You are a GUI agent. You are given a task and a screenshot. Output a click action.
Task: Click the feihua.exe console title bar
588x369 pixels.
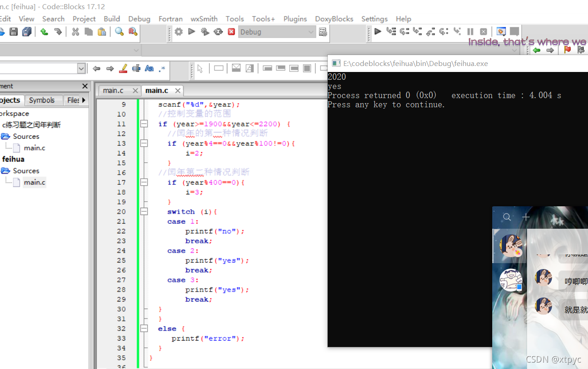[x=458, y=63]
